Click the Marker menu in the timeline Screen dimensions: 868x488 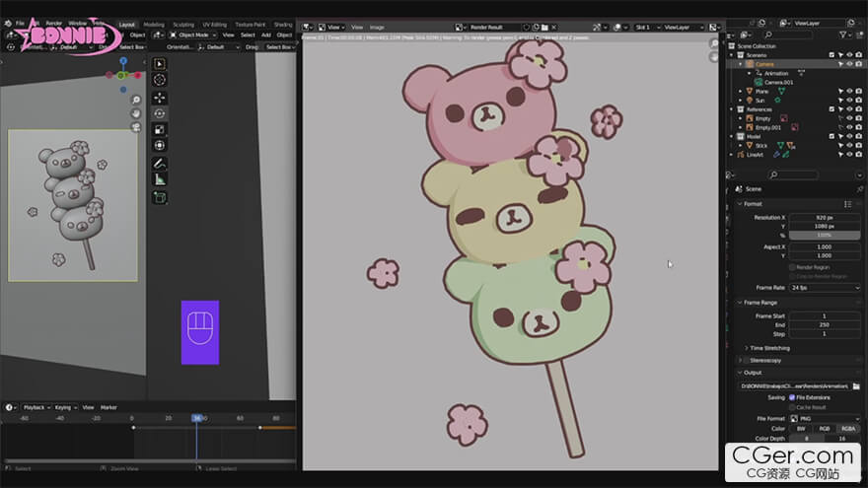click(x=108, y=407)
